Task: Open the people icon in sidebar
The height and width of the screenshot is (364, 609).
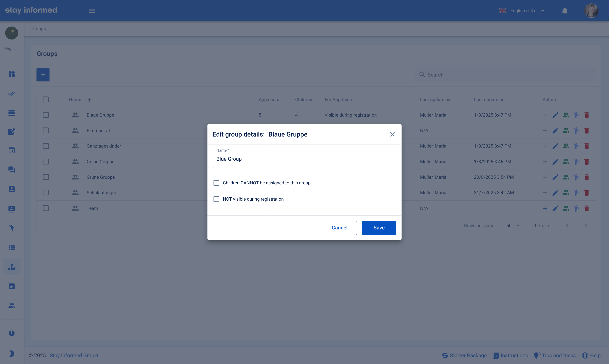Action: (x=12, y=306)
